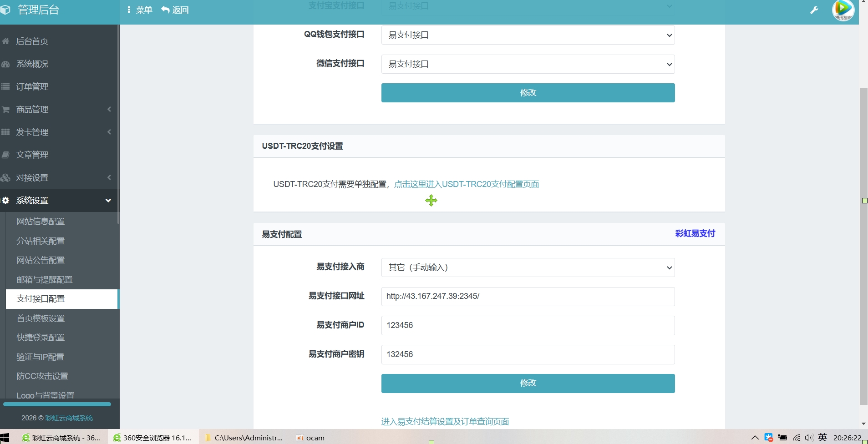The height and width of the screenshot is (444, 868).
Task: Open the C:\Users\Administr... folder taskbar item
Action: pyautogui.click(x=244, y=438)
